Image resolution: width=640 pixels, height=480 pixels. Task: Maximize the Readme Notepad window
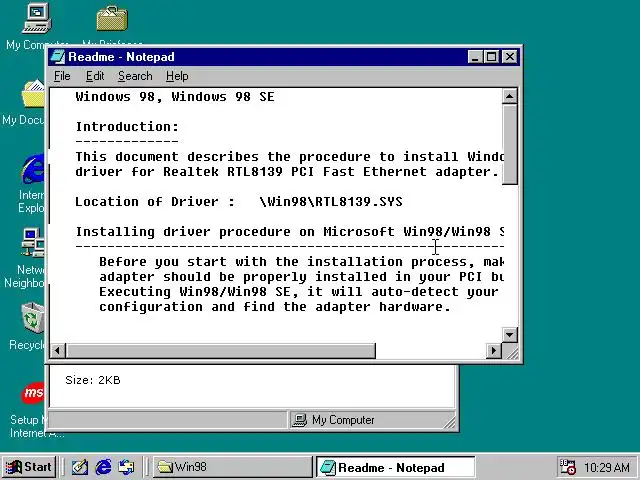pyautogui.click(x=491, y=57)
